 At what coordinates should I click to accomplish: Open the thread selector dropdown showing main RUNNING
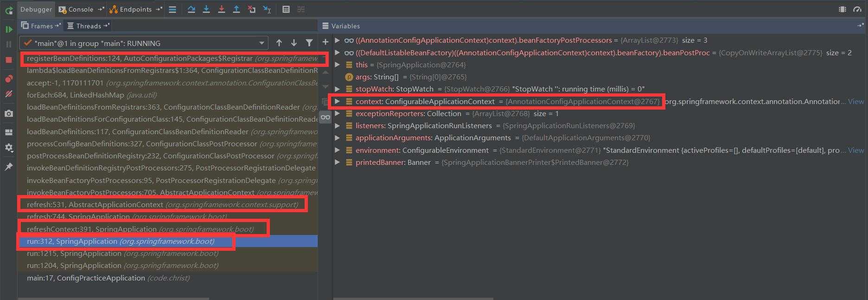[144, 43]
